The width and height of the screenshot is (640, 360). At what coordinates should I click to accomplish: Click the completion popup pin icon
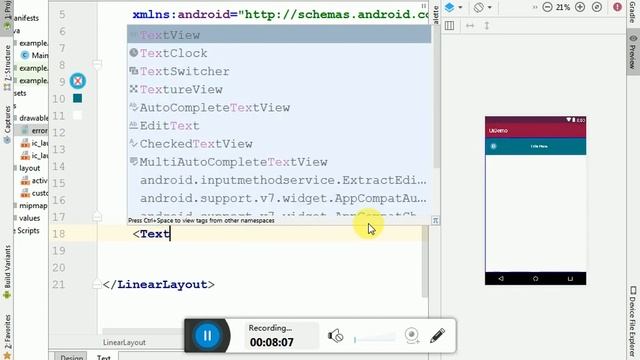435,220
